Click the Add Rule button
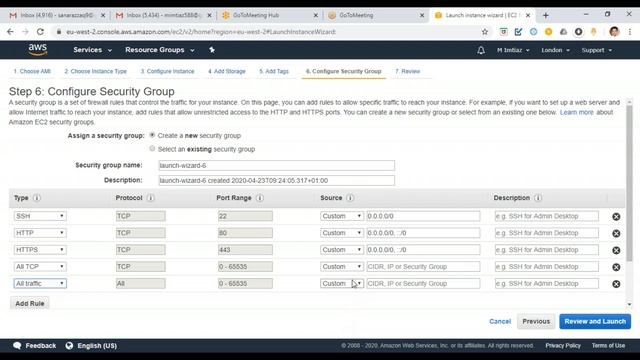Viewport: 640px width, 360px height. (x=29, y=303)
